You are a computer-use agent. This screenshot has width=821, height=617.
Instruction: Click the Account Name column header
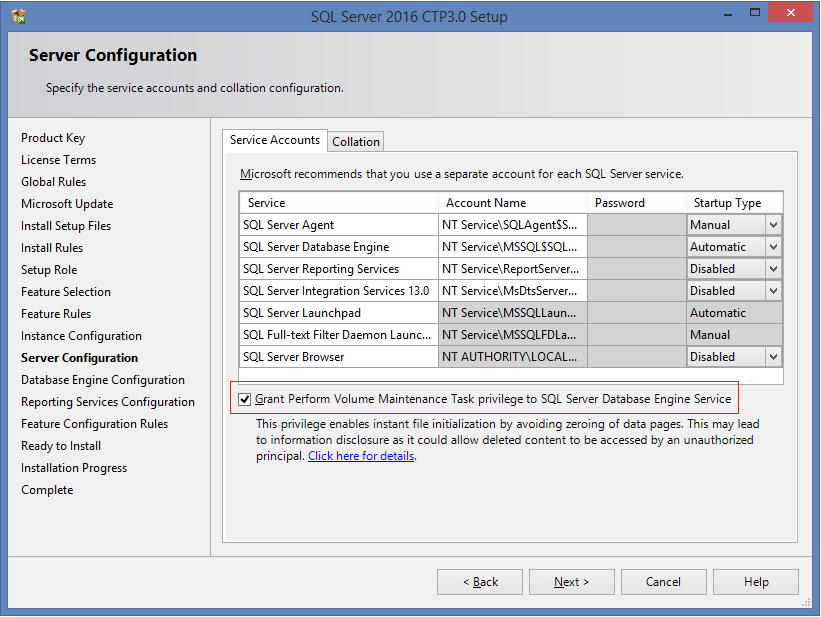[x=513, y=203]
